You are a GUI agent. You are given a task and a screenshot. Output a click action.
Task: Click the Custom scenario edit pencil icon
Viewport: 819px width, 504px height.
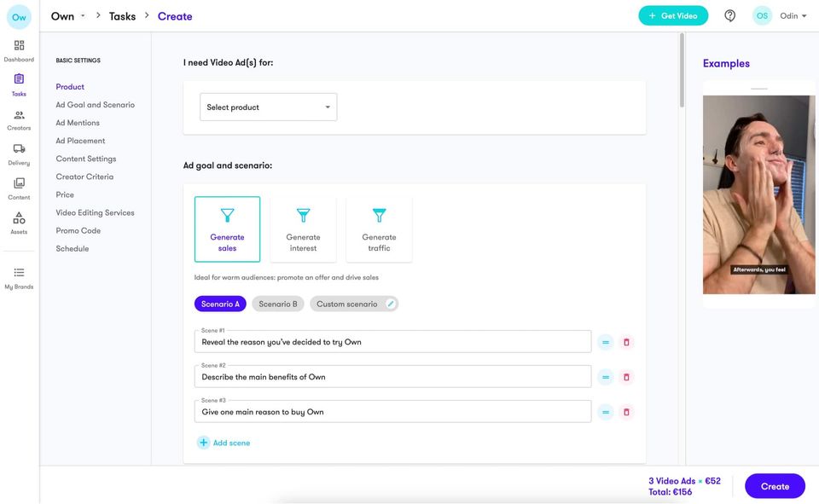click(x=390, y=304)
